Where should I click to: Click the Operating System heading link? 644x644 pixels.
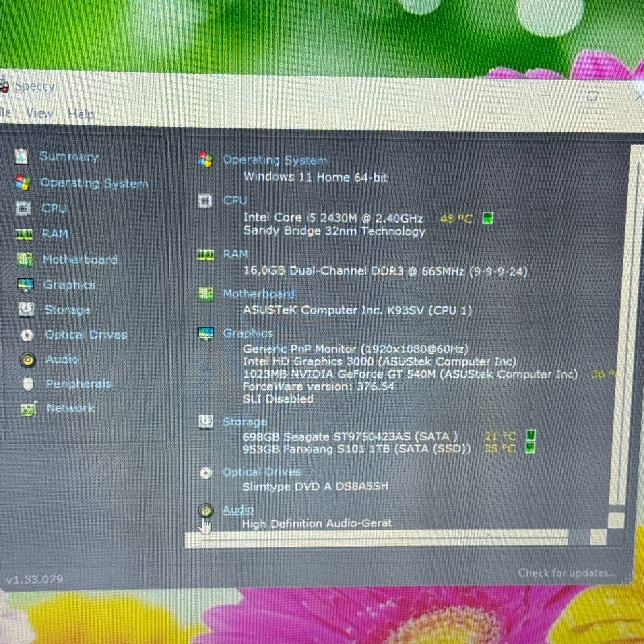pyautogui.click(x=275, y=160)
